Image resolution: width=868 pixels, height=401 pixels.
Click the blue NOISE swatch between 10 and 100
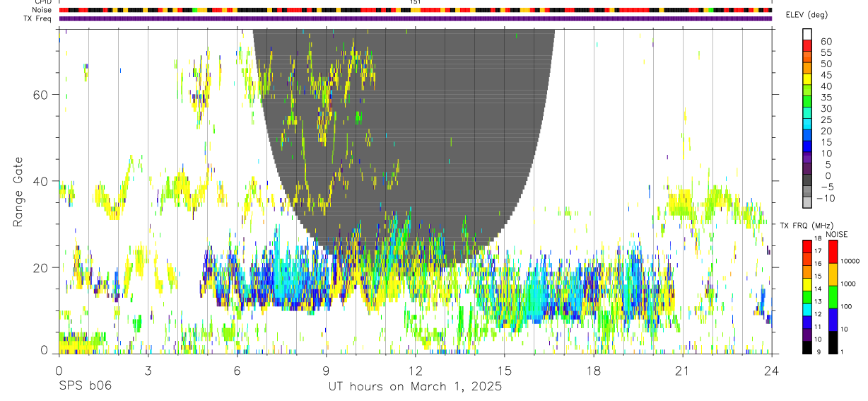[833, 320]
